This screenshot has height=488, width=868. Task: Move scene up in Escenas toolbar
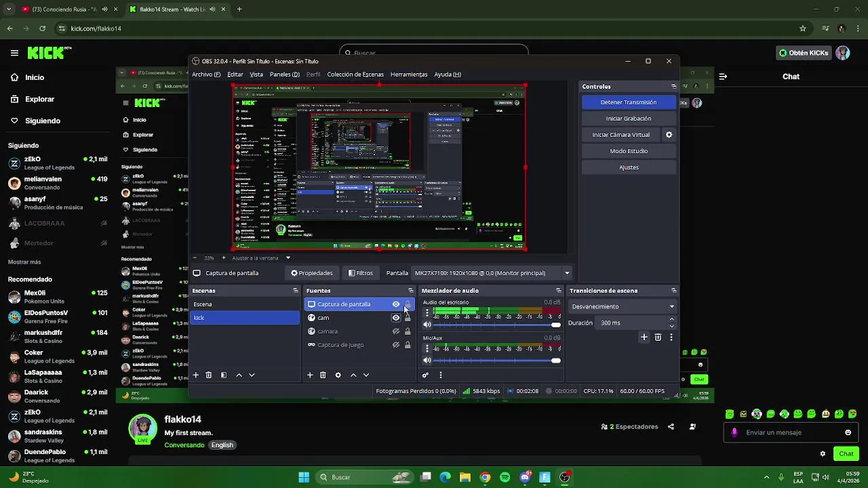[239, 375]
